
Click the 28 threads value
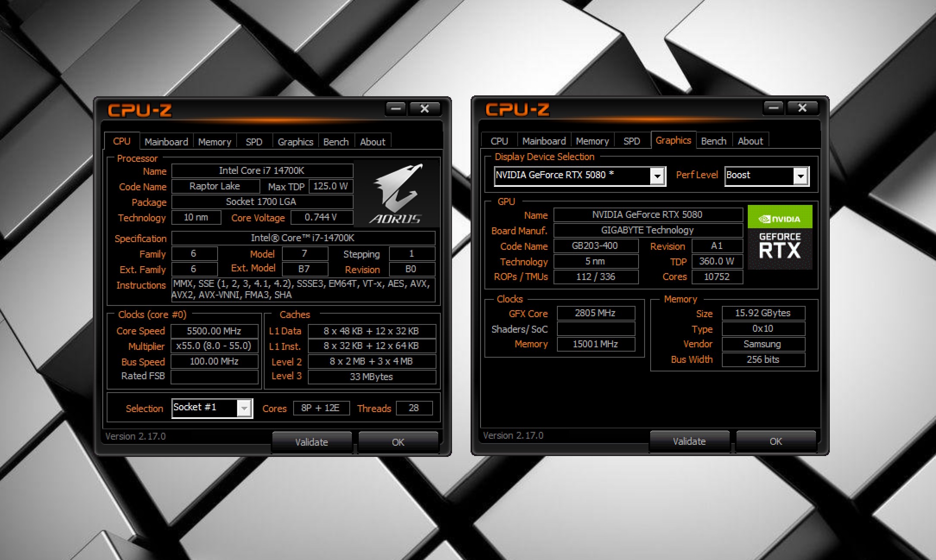point(414,408)
